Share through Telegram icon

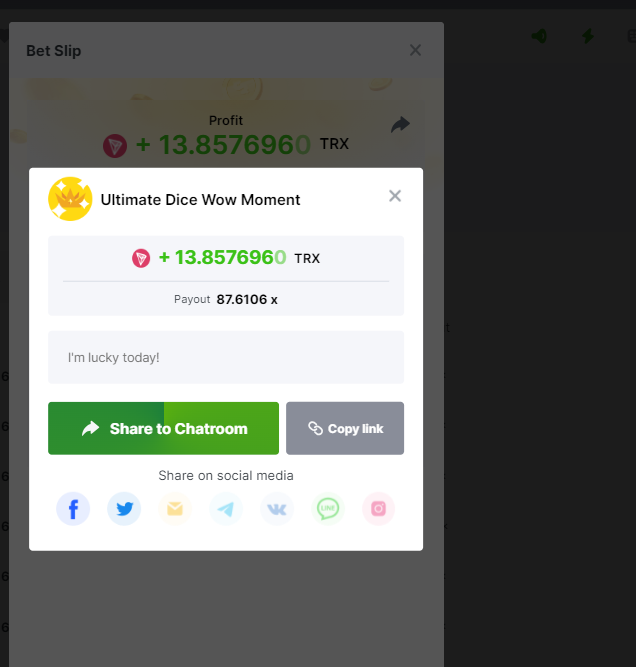pyautogui.click(x=226, y=509)
